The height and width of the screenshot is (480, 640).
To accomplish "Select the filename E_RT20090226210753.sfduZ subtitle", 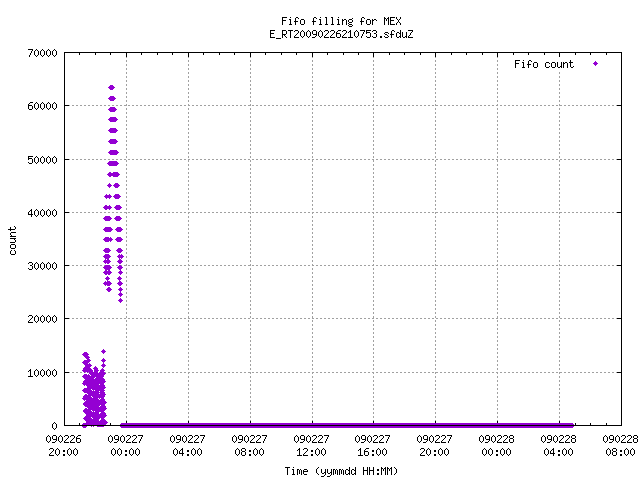I will click(341, 34).
